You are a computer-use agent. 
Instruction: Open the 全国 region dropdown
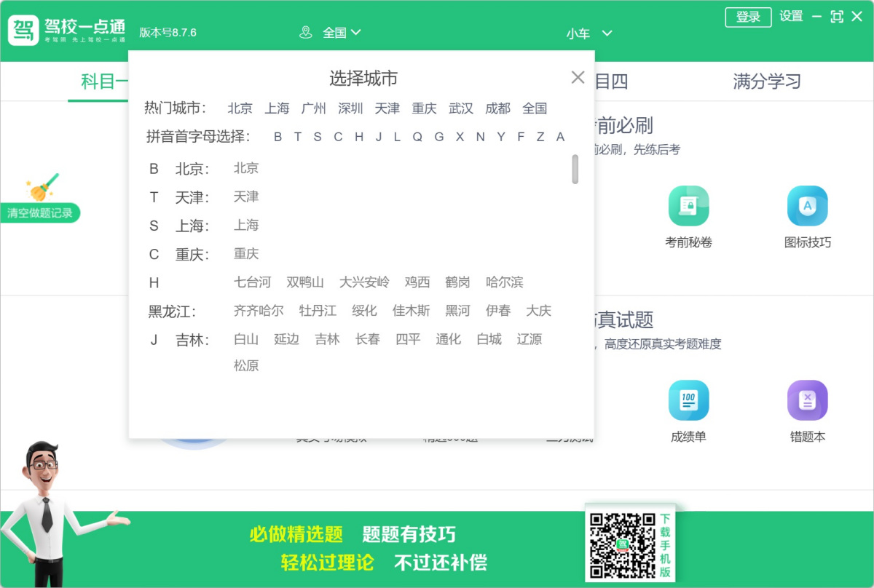click(334, 32)
